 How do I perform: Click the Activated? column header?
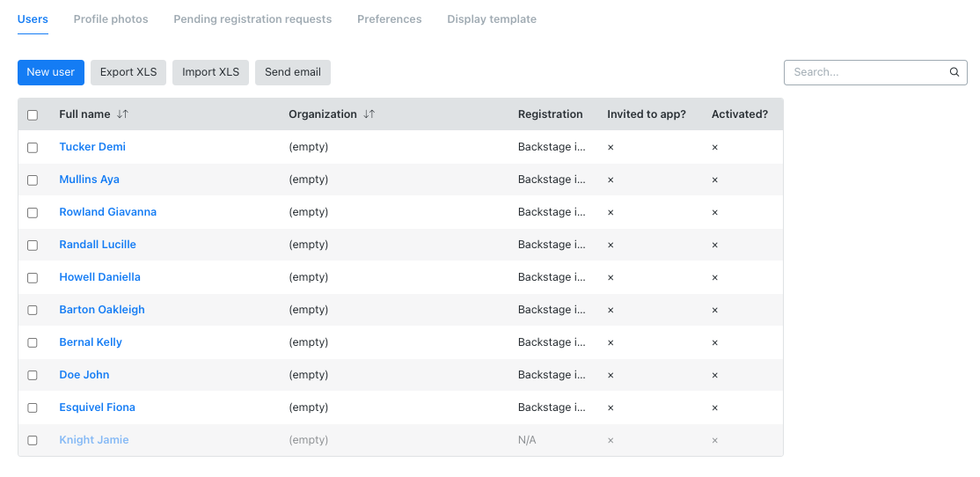740,114
